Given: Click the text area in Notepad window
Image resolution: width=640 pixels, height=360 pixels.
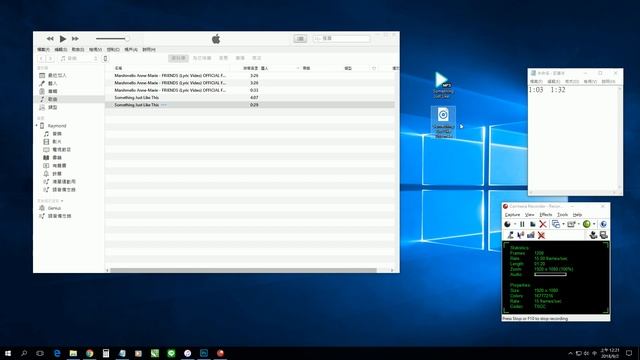Looking at the screenshot, I should tap(573, 138).
